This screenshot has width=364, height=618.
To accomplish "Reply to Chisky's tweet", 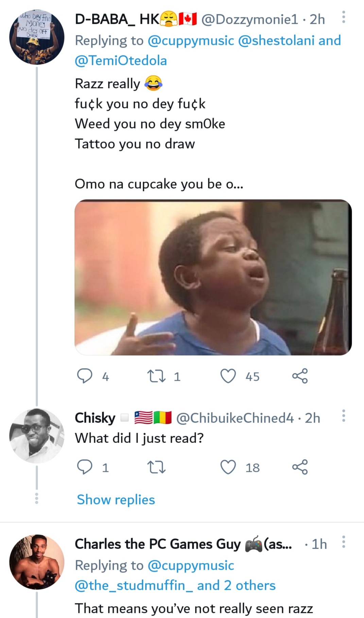I will click(85, 467).
